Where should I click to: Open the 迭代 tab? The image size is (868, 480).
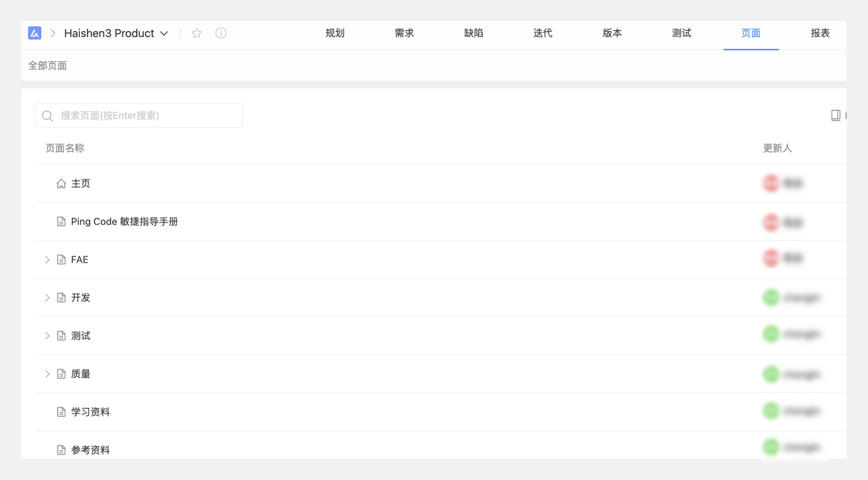click(542, 33)
